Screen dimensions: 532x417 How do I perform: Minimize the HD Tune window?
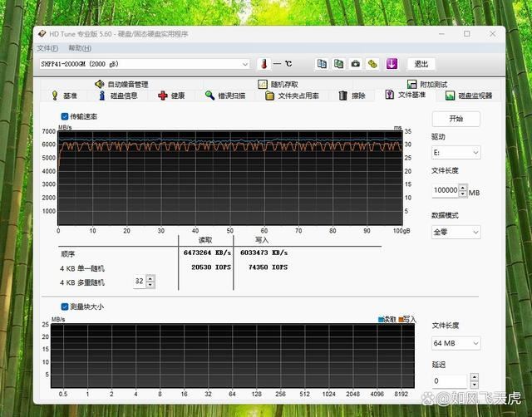tap(441, 34)
